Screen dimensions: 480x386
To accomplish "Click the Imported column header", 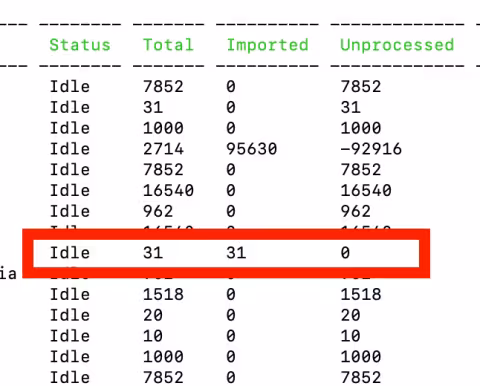I will (267, 45).
